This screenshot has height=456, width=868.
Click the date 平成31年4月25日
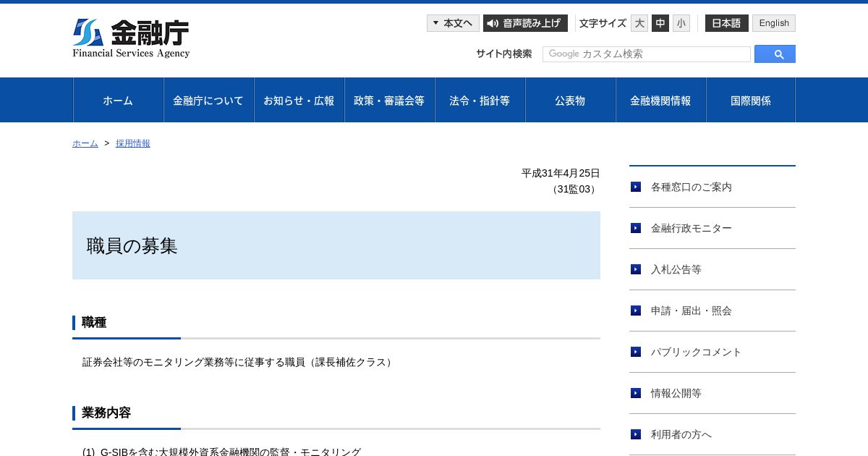(x=561, y=173)
